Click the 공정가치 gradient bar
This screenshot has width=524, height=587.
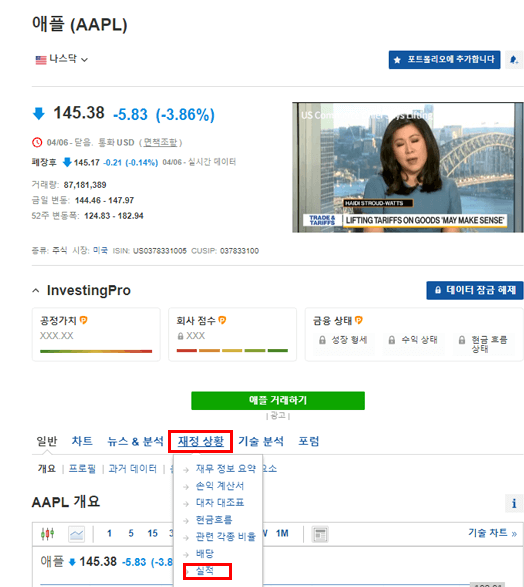coord(96,352)
